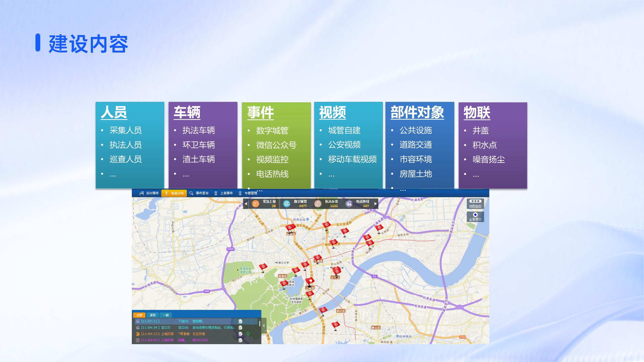644x362 pixels.
Task: Open document icon for 11:07:11 event
Action: (240, 321)
